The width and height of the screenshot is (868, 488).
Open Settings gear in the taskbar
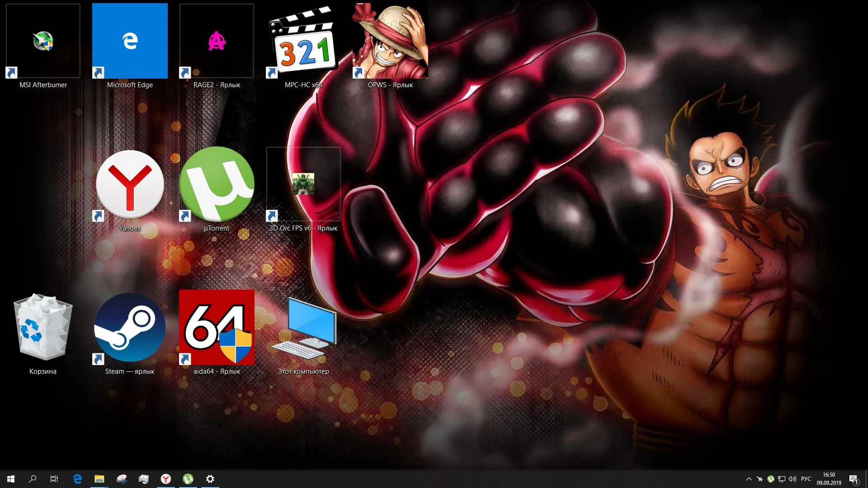pyautogui.click(x=210, y=479)
